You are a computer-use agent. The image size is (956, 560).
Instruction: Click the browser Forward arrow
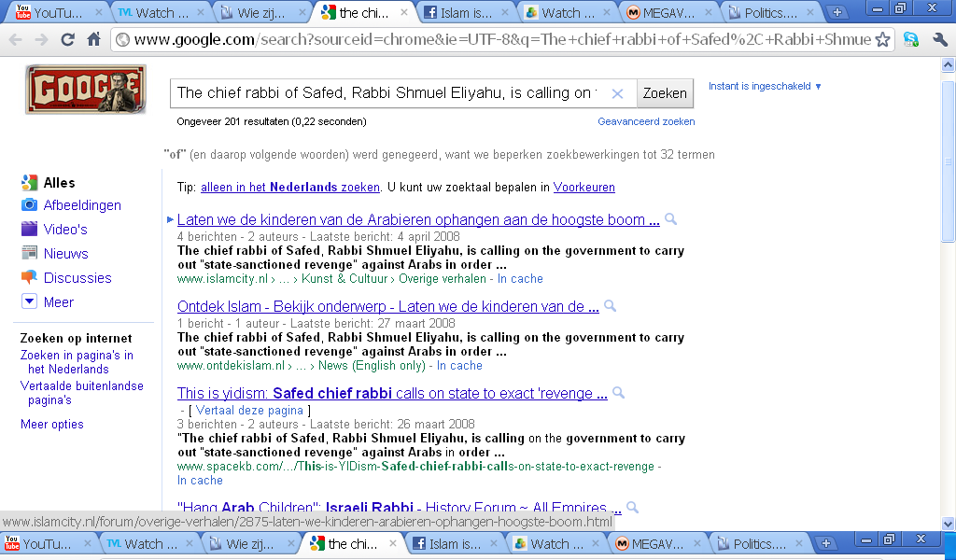click(x=41, y=40)
